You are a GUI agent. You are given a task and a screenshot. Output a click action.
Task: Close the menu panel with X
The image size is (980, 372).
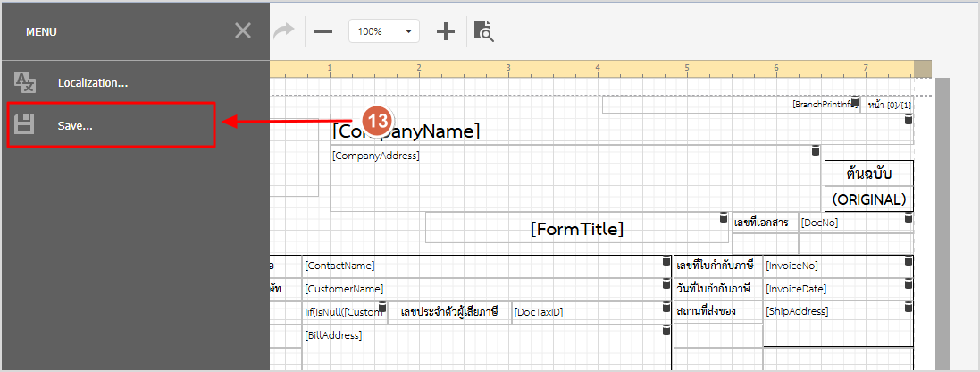[x=243, y=31]
